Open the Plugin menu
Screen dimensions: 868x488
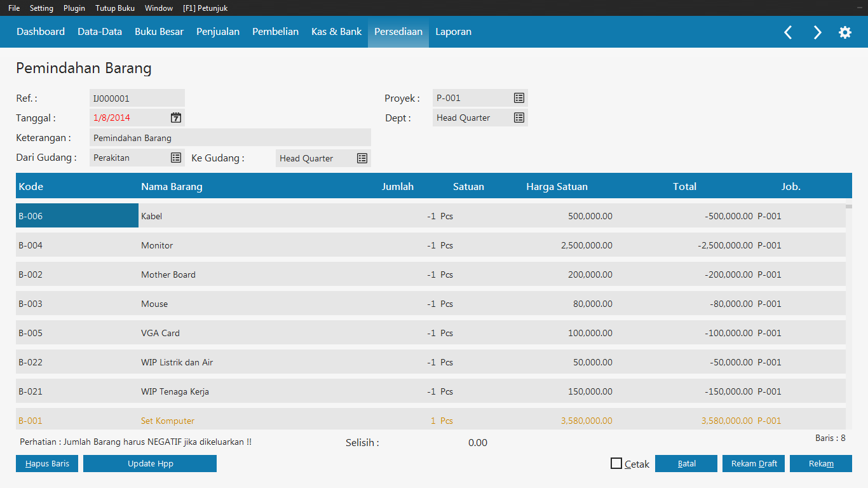coord(74,8)
